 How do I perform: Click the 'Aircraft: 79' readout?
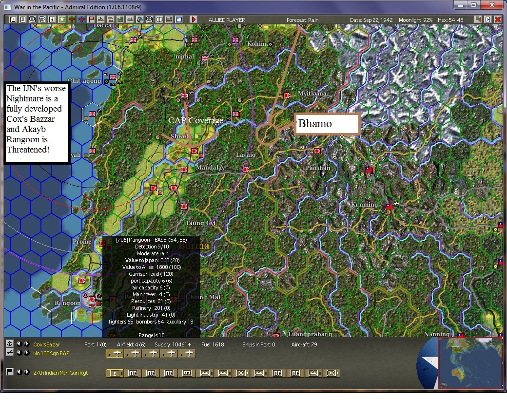tap(304, 344)
